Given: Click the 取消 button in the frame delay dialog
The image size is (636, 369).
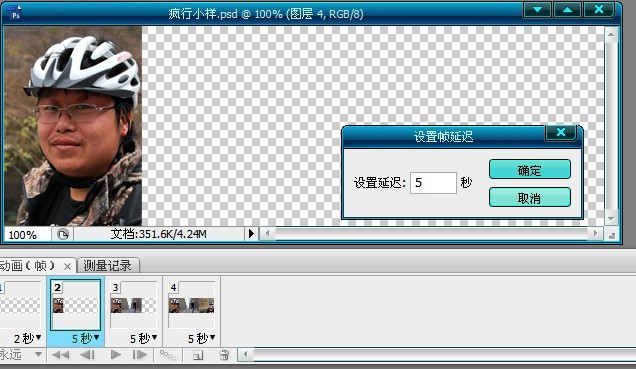Looking at the screenshot, I should pos(530,197).
